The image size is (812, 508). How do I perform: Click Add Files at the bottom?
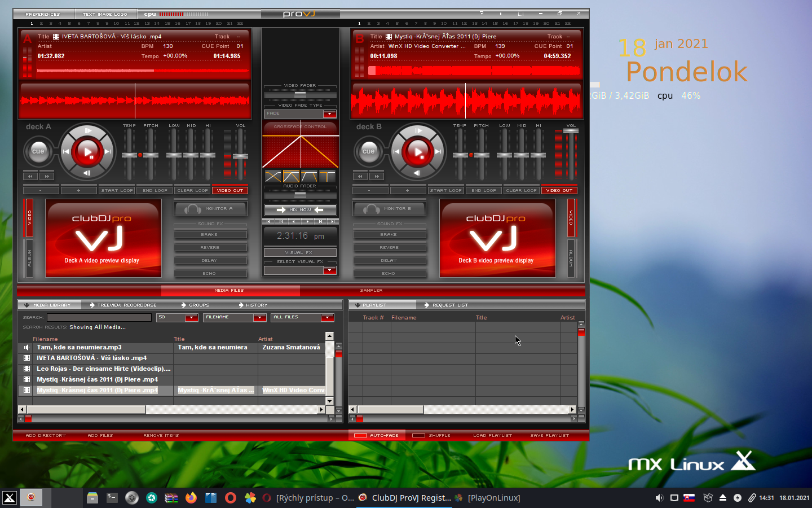tap(100, 435)
